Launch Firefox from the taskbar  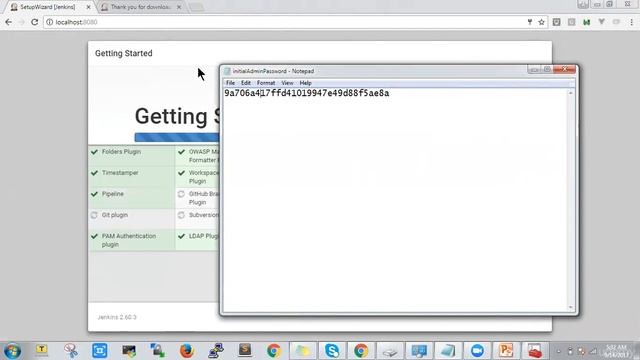coord(187,351)
